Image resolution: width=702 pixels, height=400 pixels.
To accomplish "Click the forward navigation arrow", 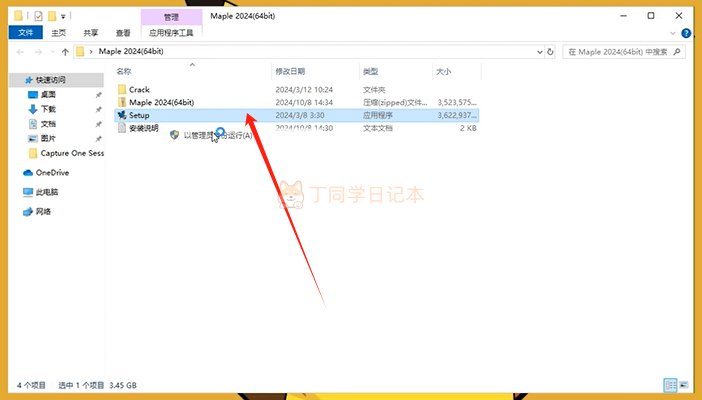I will [x=39, y=52].
